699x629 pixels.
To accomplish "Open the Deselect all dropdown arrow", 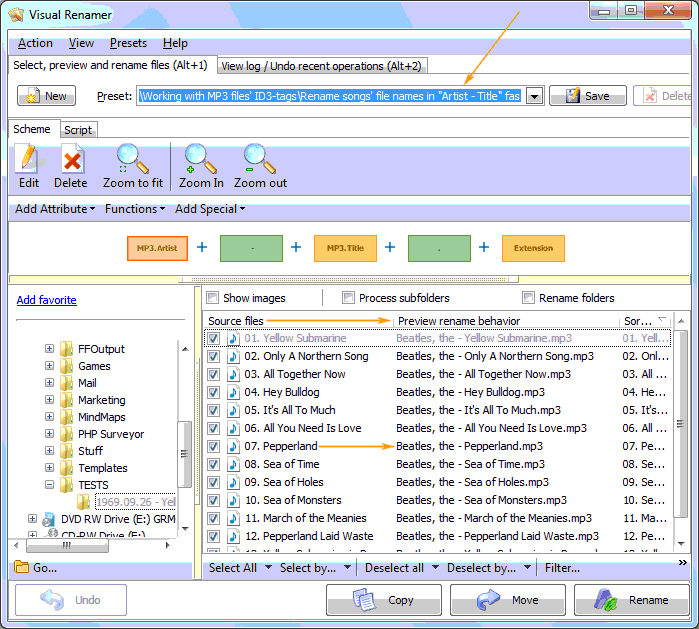I will (x=436, y=567).
